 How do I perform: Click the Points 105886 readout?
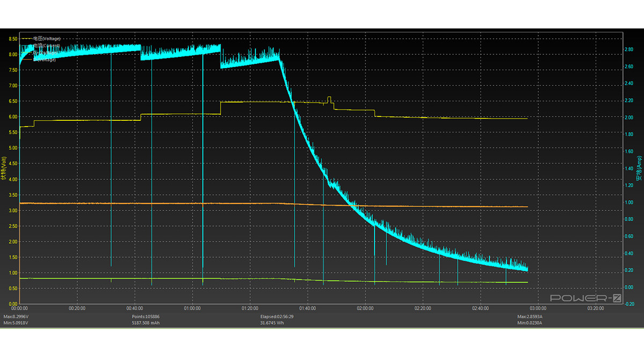click(x=147, y=317)
